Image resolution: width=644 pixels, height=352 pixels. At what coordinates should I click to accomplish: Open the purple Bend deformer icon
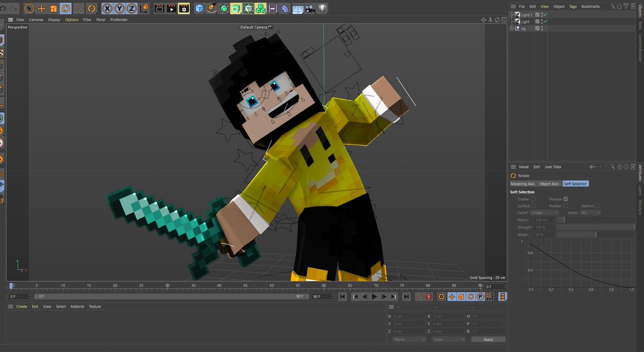(x=286, y=9)
